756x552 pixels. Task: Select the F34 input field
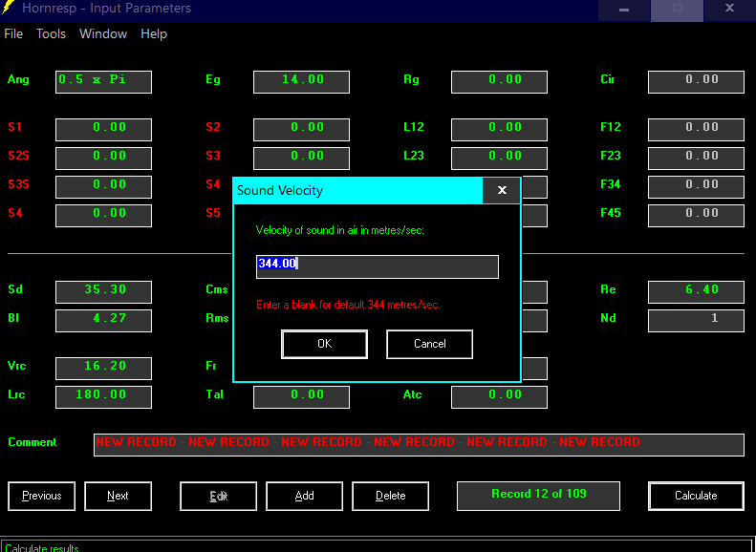(x=696, y=187)
